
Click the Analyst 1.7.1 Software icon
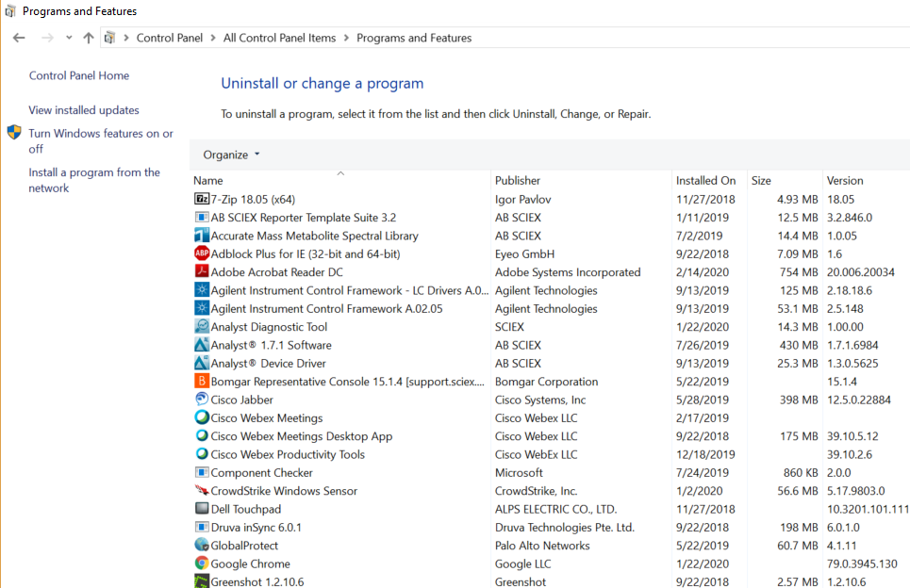coord(202,345)
